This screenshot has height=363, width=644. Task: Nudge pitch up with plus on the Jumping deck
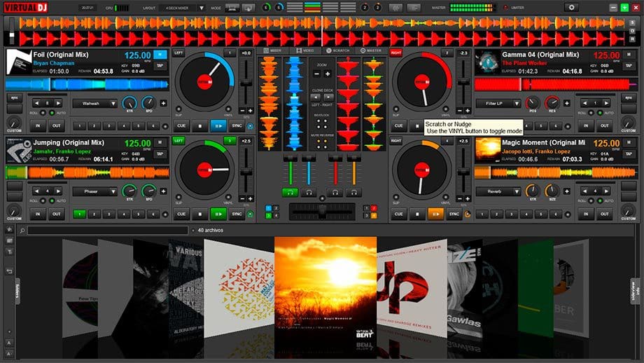tap(250, 199)
